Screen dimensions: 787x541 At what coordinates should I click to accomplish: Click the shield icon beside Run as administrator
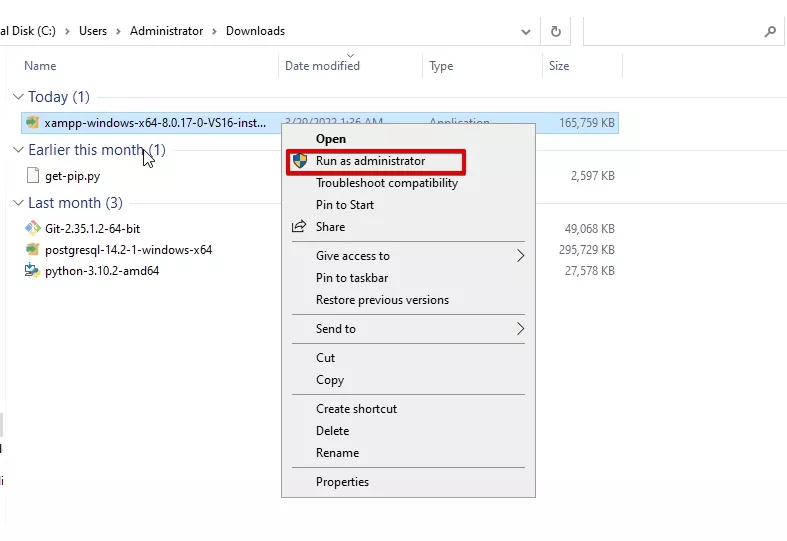pos(299,161)
